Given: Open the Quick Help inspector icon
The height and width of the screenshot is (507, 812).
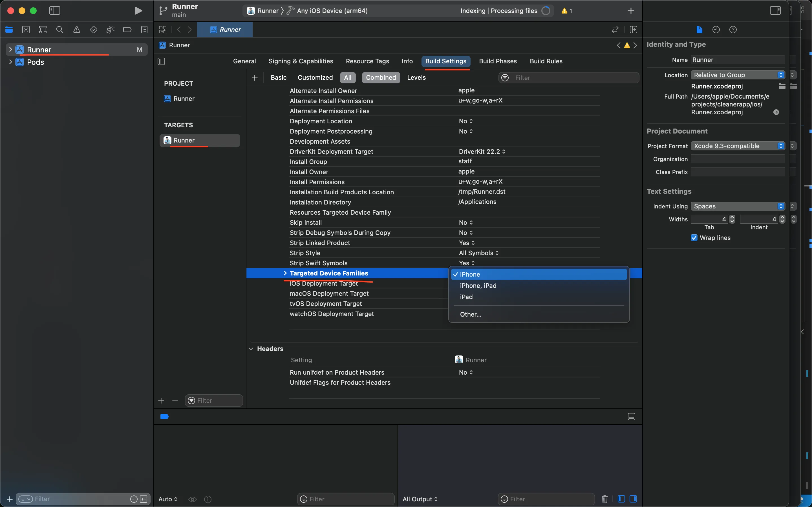Looking at the screenshot, I should (733, 30).
